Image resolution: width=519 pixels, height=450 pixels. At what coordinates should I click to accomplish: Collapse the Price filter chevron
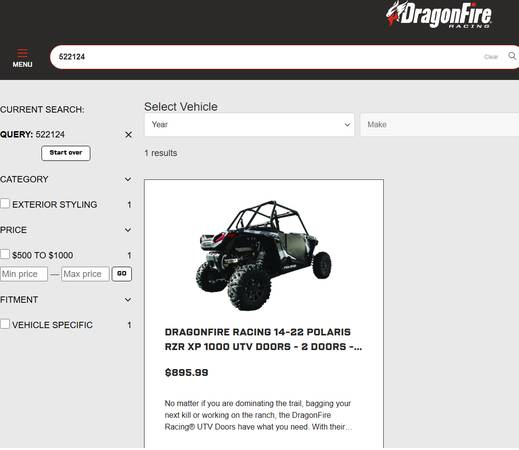pos(128,230)
